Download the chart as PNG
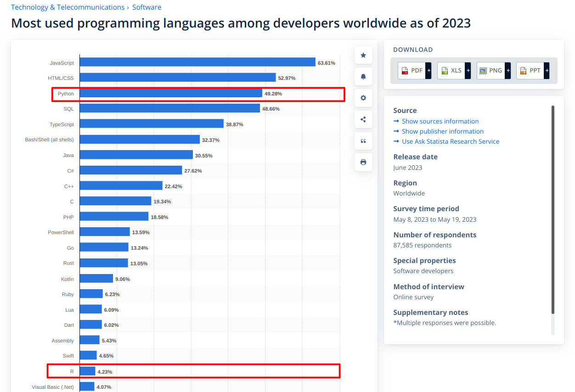 [x=490, y=71]
